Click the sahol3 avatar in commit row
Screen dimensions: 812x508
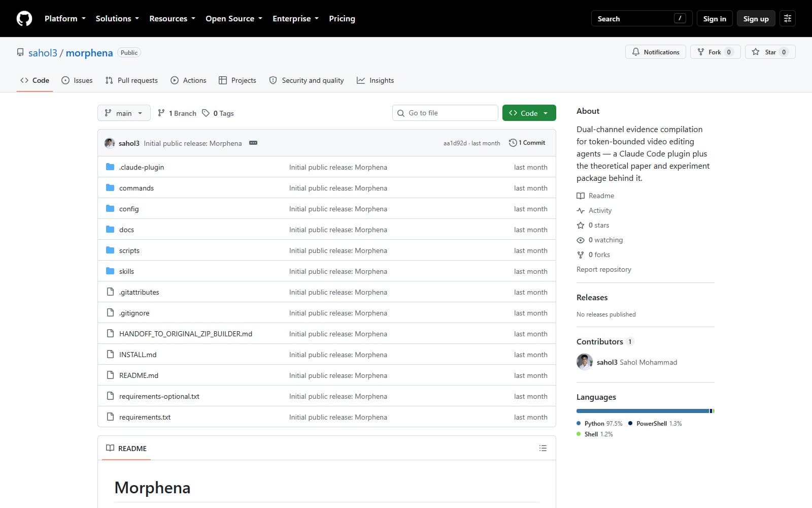pos(110,143)
